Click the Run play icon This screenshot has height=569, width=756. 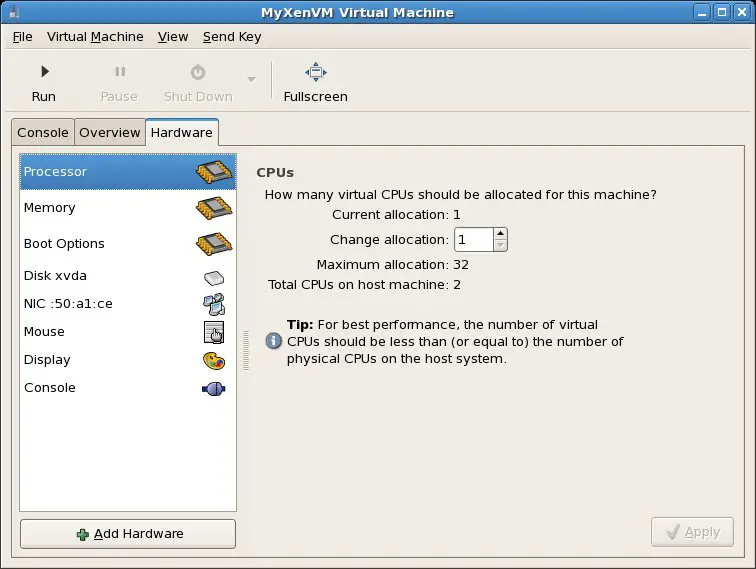44,71
